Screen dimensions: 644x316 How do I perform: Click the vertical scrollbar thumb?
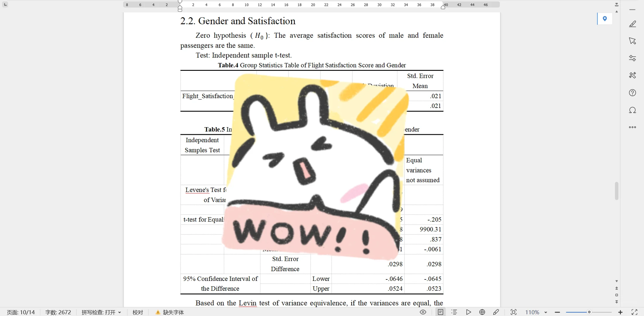coord(616,191)
